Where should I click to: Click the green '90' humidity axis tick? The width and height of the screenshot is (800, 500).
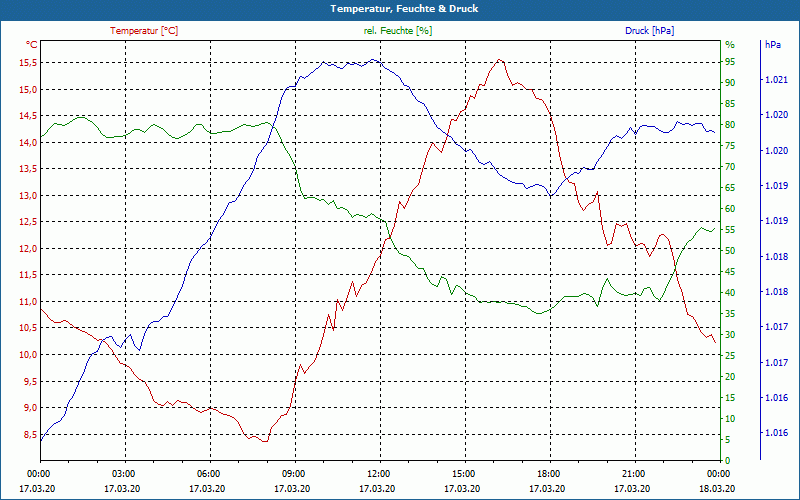pyautogui.click(x=730, y=83)
